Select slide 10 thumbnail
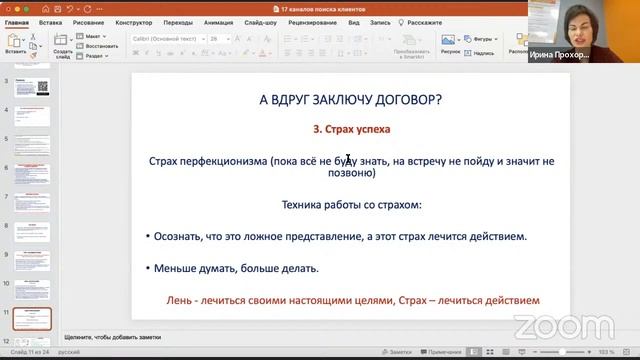640x360 pixels. point(32,290)
